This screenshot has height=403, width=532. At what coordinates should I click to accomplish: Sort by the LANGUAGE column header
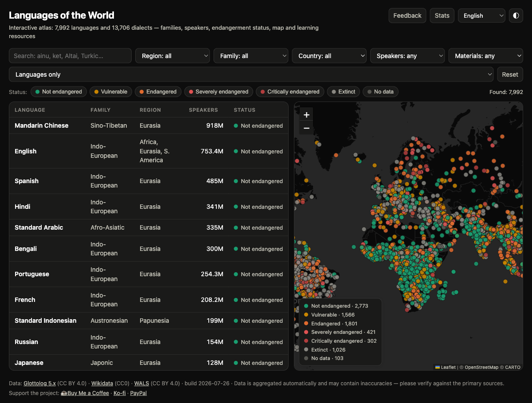[30, 110]
